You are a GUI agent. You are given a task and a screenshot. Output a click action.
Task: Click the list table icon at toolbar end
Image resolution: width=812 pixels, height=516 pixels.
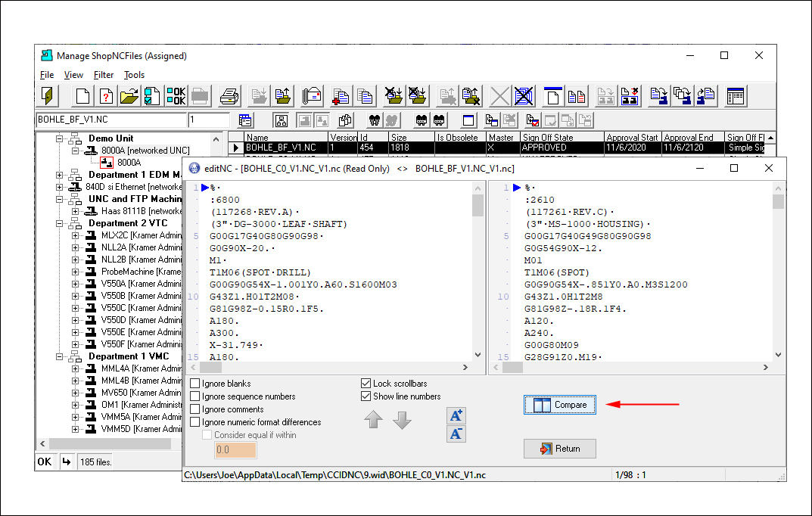click(736, 96)
